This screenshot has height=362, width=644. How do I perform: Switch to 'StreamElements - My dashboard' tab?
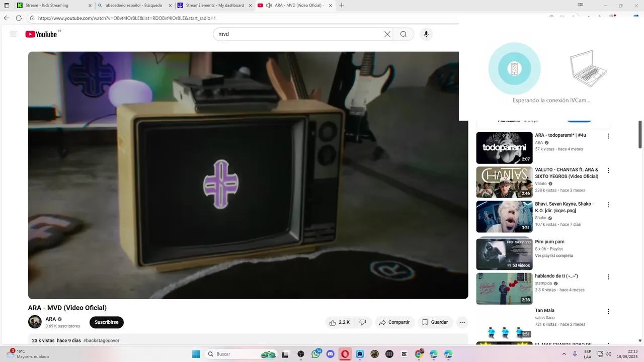pyautogui.click(x=215, y=6)
